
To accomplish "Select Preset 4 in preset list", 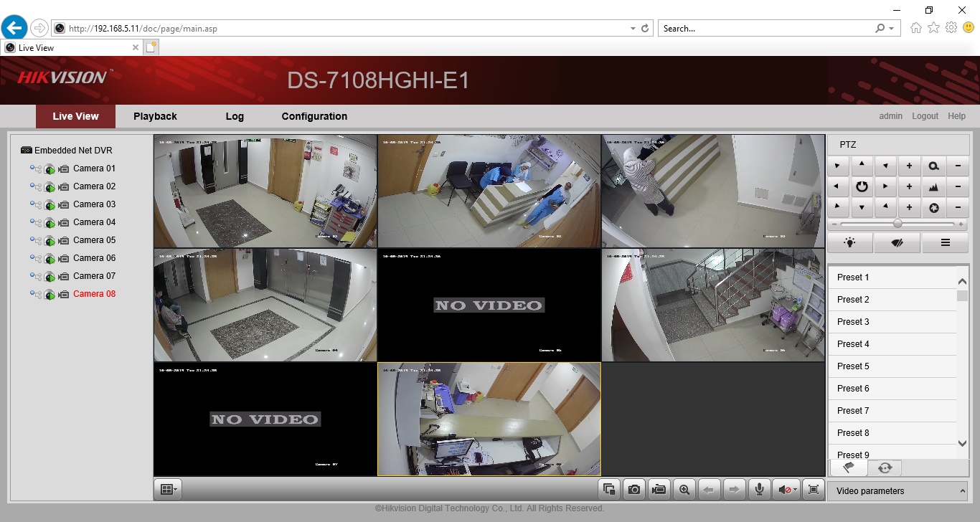I will pos(892,344).
